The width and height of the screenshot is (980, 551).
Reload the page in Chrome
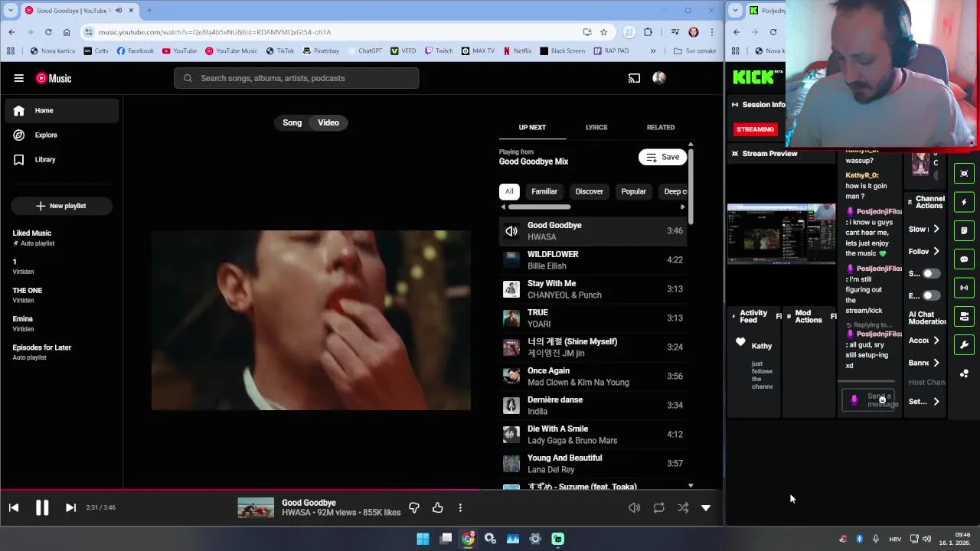tap(48, 32)
